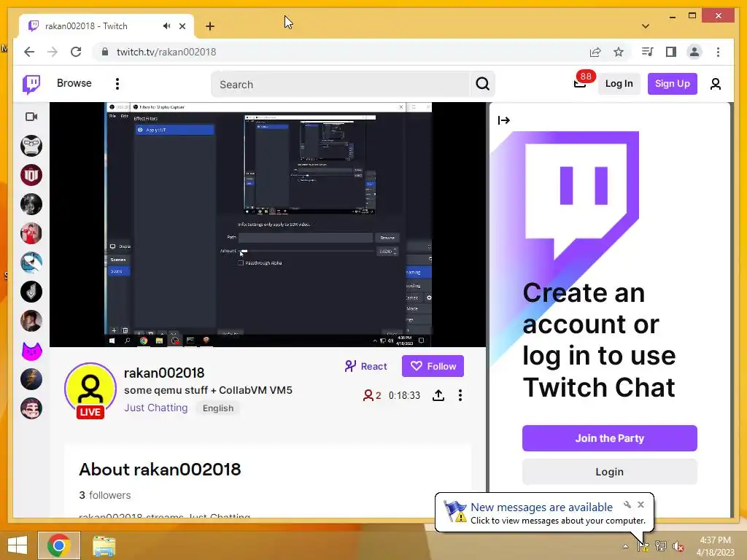Open the three-dot menu beside Browse

tap(117, 84)
